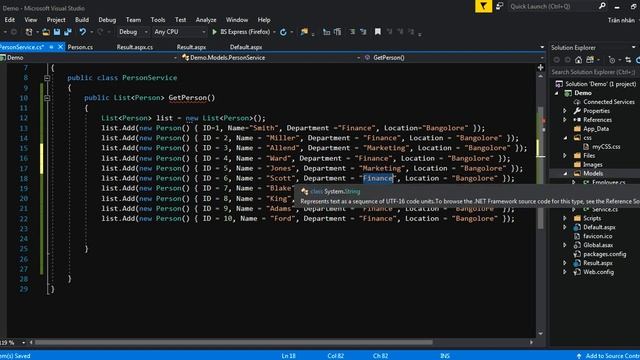Click the browser Refresh toolbar icon
This screenshot has height=360, width=640.
tap(283, 32)
